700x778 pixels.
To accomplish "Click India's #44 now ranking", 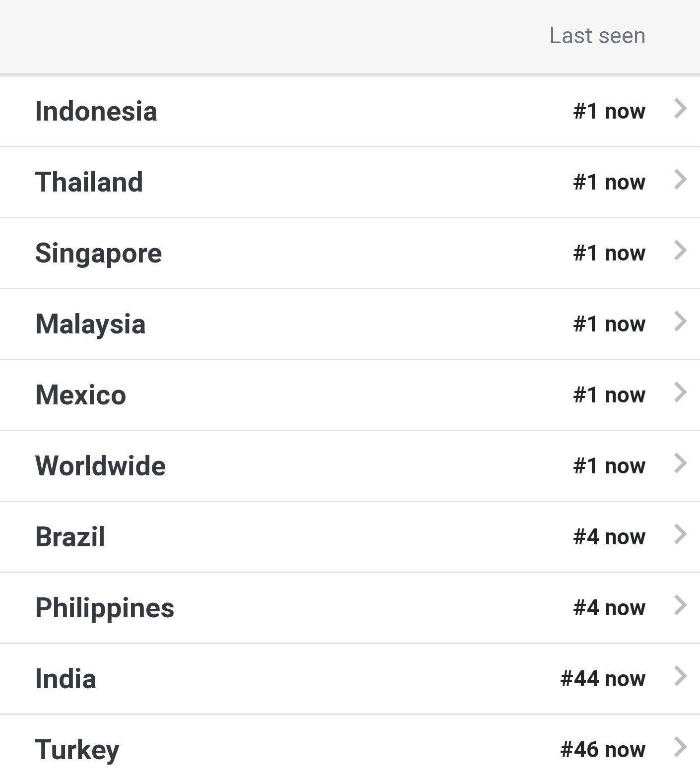I will click(x=603, y=679).
